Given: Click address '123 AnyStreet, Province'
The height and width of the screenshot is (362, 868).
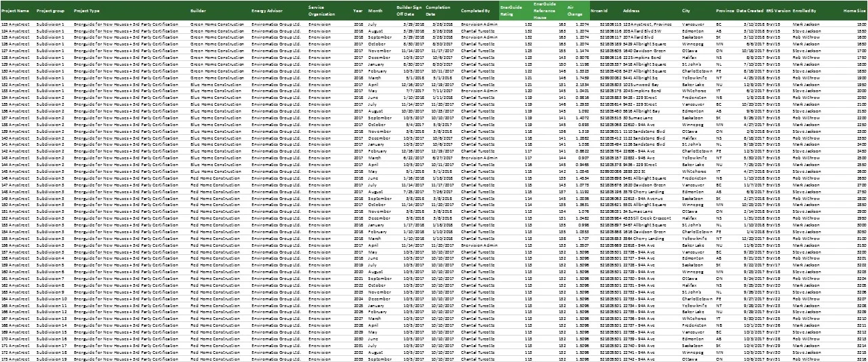Looking at the screenshot, I should click(648, 24).
